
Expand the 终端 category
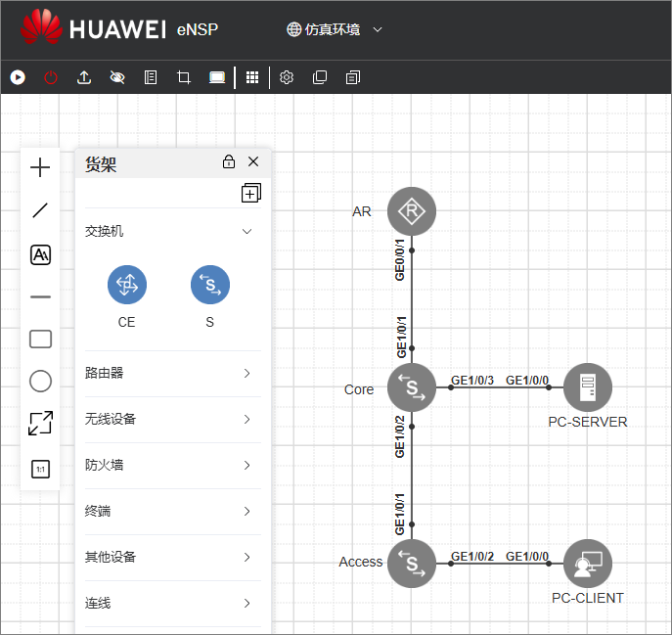[x=173, y=511]
